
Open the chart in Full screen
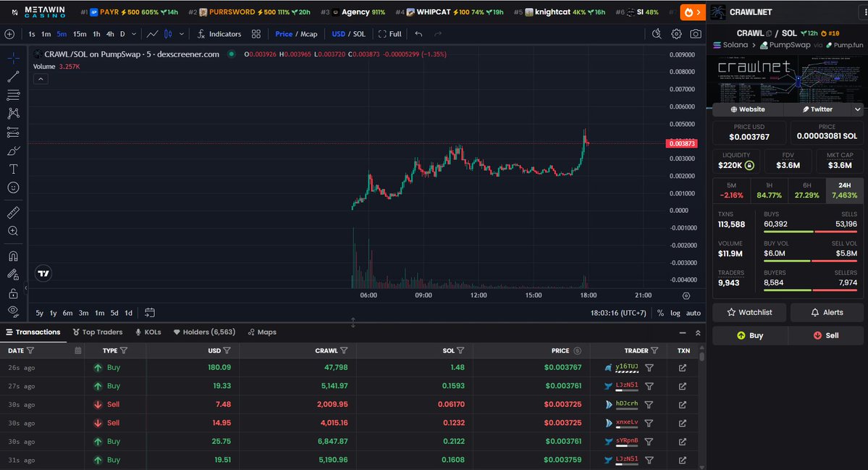coord(390,34)
